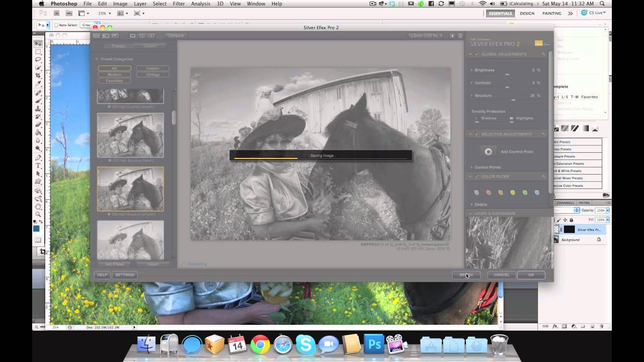
Task: Switch to single image view in Silver Efex
Action: tap(133, 36)
